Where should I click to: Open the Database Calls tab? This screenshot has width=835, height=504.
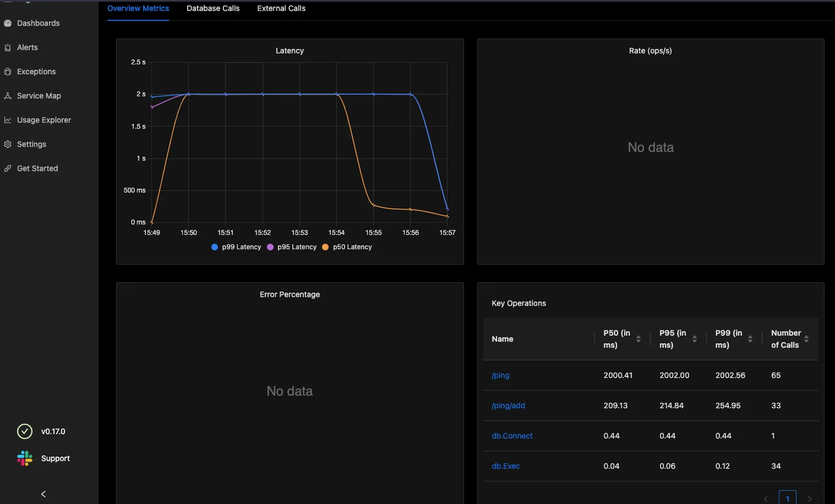click(213, 8)
